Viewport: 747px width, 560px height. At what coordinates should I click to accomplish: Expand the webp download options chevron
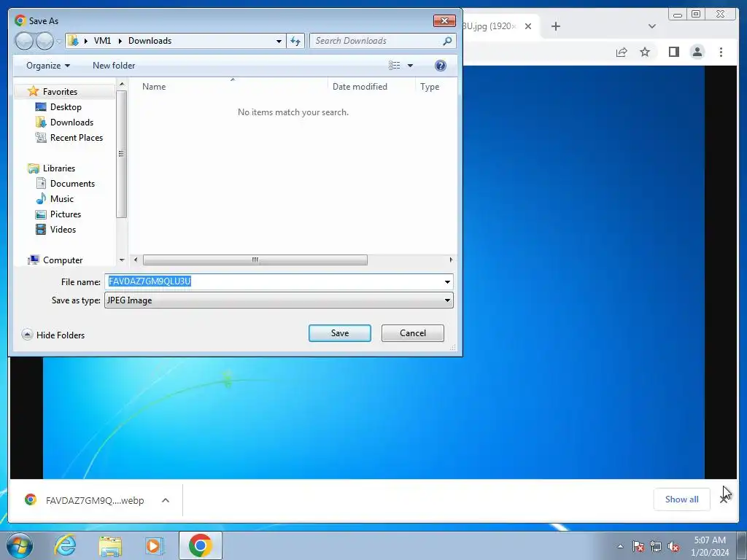pos(166,500)
